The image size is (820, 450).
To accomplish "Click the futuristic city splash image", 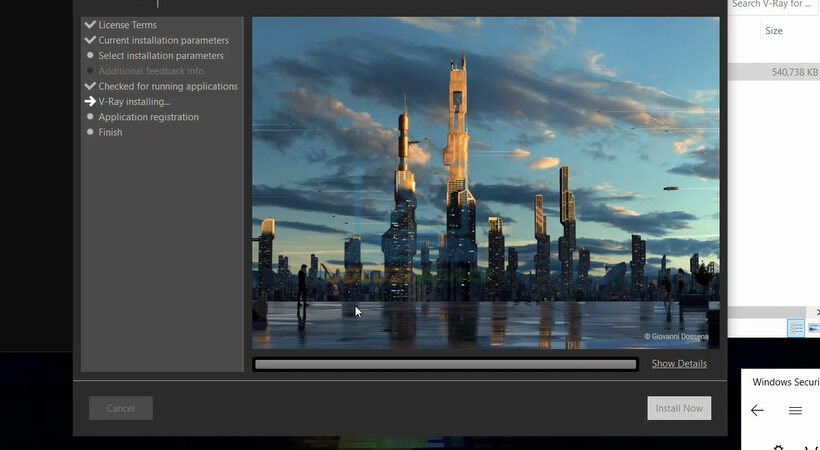I will pyautogui.click(x=485, y=180).
